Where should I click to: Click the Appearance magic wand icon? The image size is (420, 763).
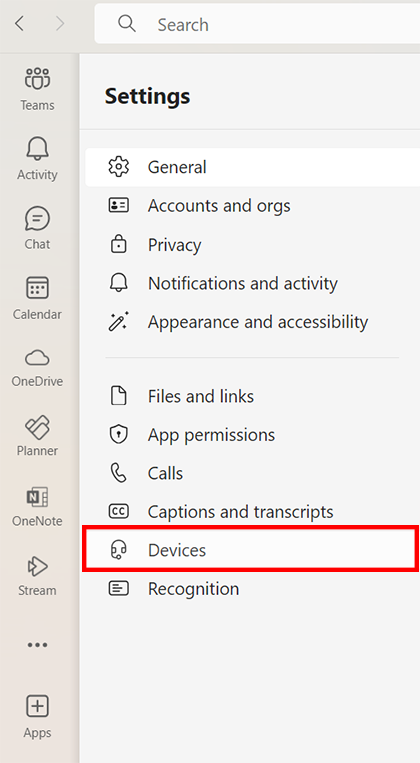coord(118,321)
